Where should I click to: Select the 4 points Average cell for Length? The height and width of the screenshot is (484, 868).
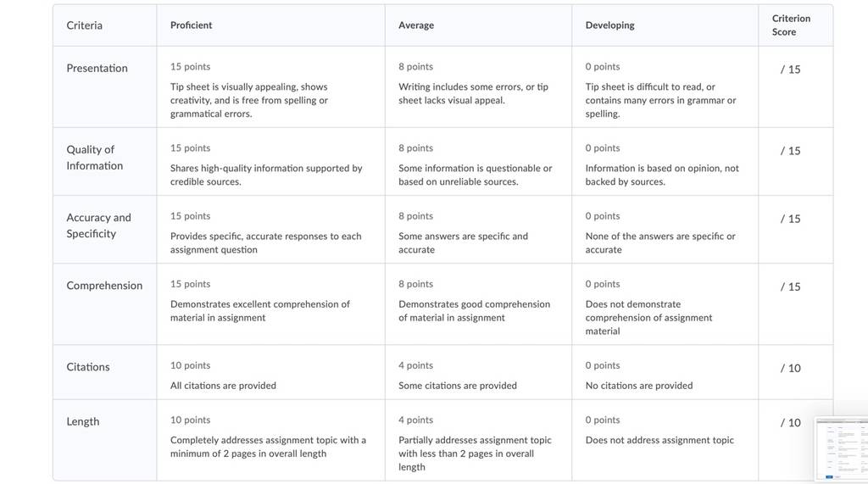tap(478, 441)
